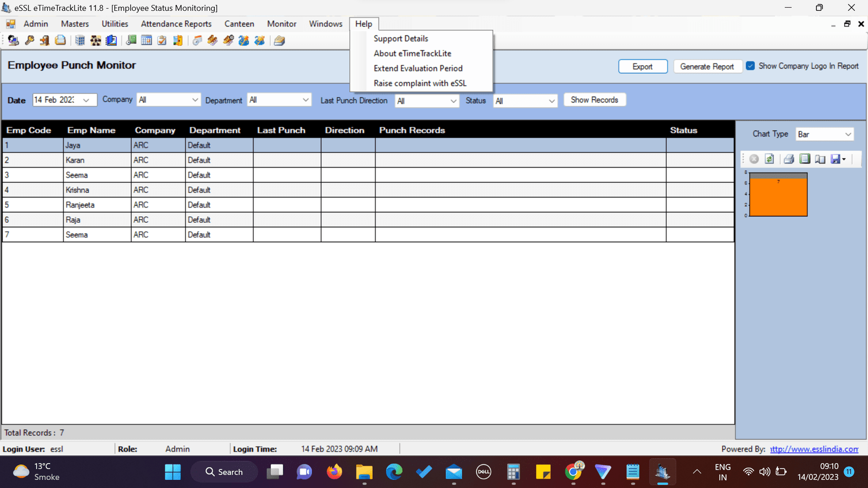Click the key icon in the toolbar
868x488 pixels.
pyautogui.click(x=29, y=41)
